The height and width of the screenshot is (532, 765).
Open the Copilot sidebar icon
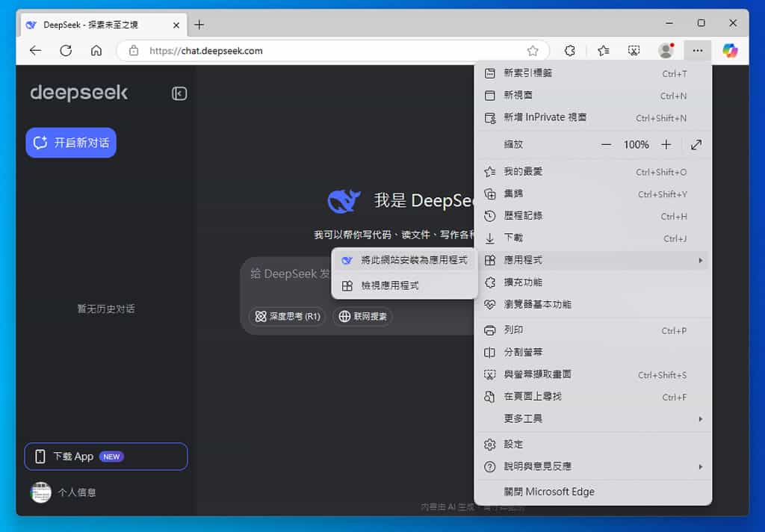pos(730,50)
